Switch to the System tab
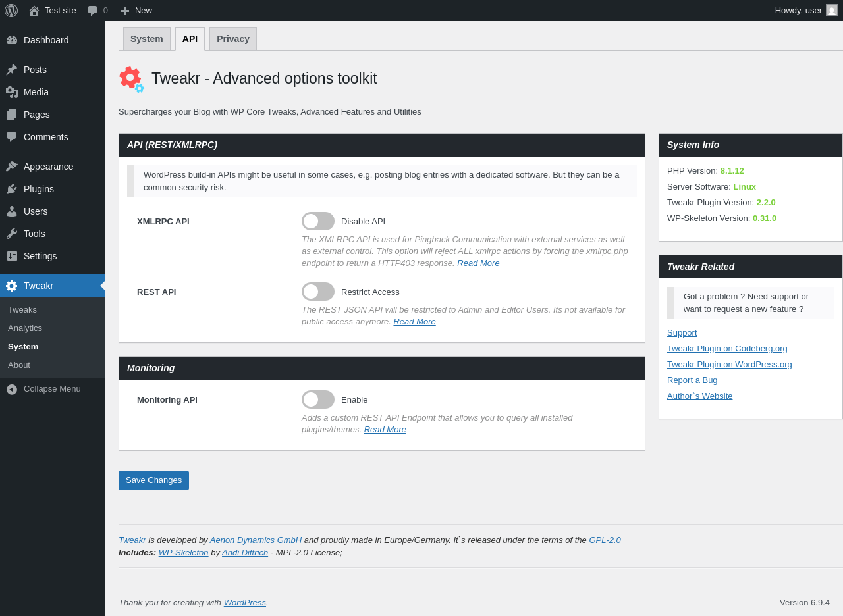 pos(147,39)
